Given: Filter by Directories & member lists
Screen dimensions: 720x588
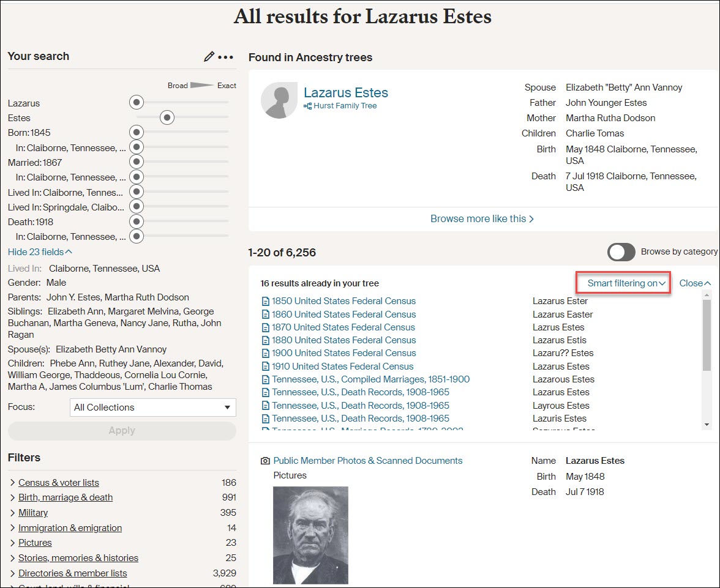Looking at the screenshot, I should point(72,573).
